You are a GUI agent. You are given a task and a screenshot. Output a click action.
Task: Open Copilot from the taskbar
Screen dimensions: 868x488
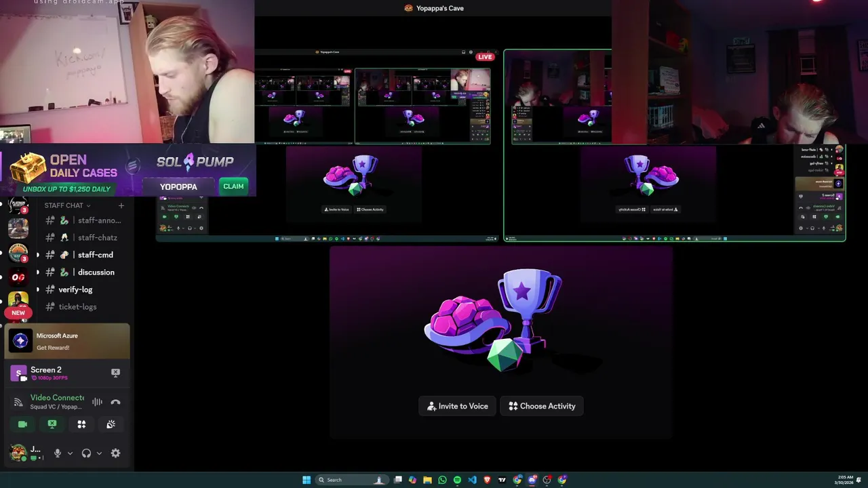(x=412, y=480)
